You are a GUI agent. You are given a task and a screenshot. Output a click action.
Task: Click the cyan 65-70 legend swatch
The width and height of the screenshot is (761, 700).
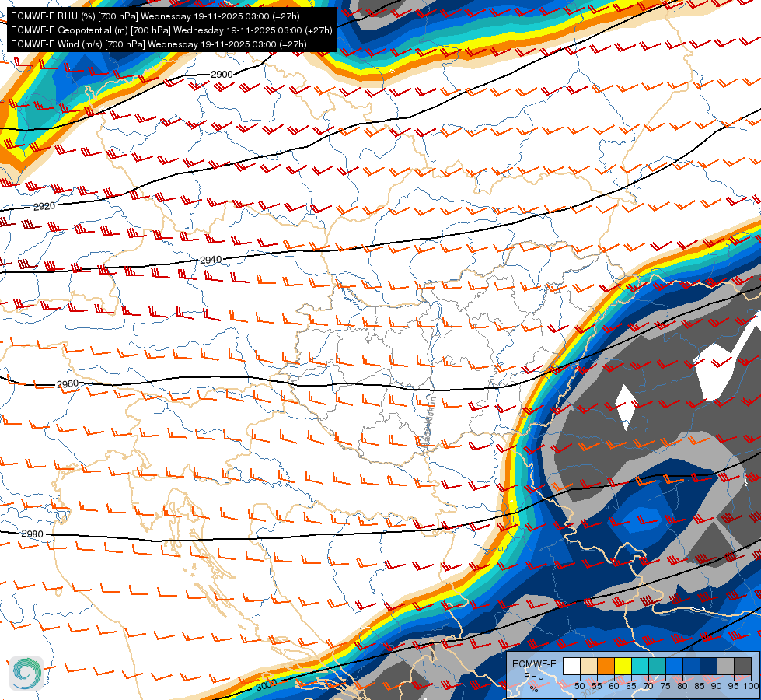(x=641, y=666)
